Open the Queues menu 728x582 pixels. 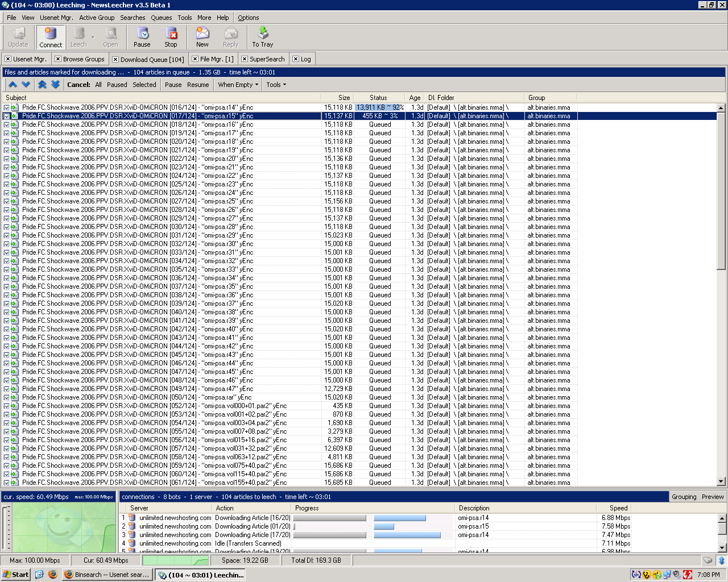point(162,18)
